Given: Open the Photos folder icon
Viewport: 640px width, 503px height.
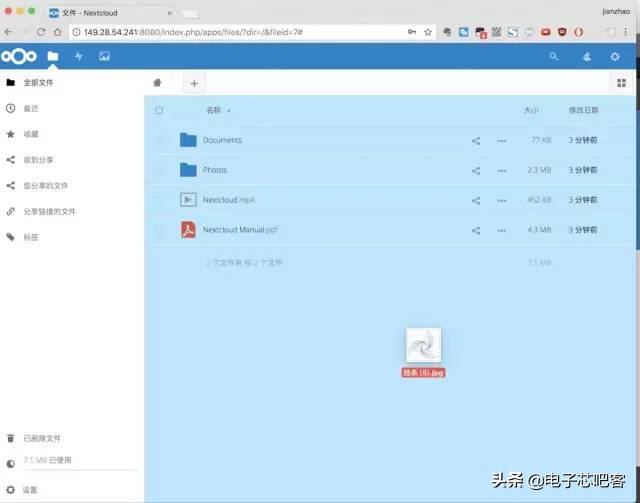Looking at the screenshot, I should [188, 170].
